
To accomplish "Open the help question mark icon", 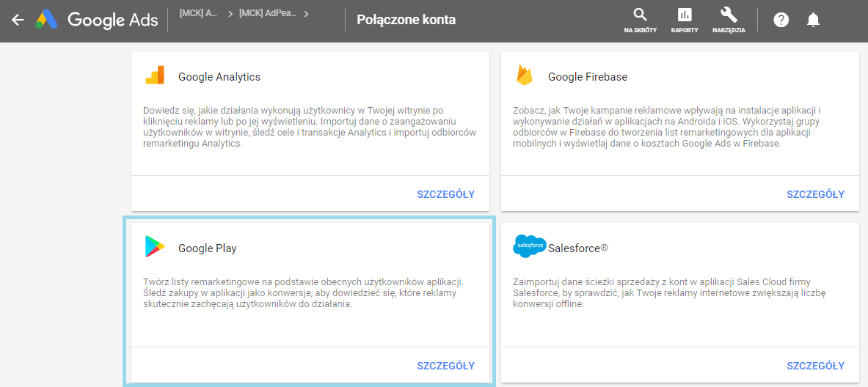I will [781, 20].
